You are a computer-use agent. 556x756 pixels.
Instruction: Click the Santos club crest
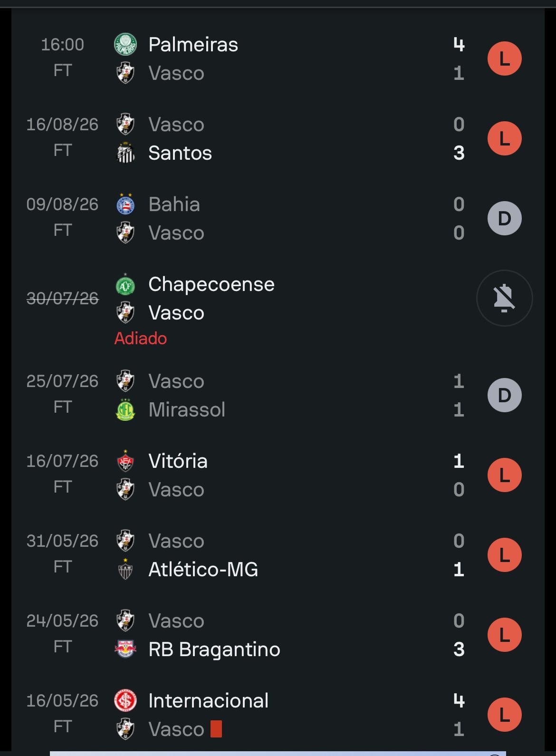click(x=125, y=153)
